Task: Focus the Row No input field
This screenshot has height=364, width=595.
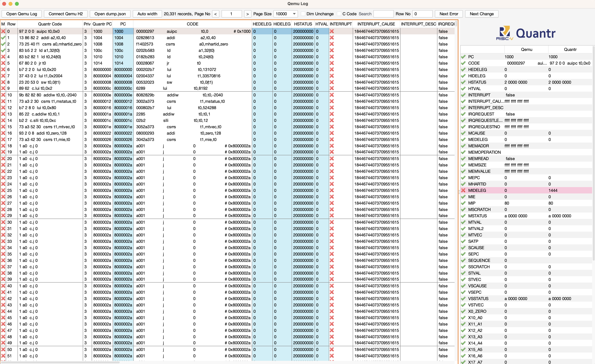Action: (422, 14)
